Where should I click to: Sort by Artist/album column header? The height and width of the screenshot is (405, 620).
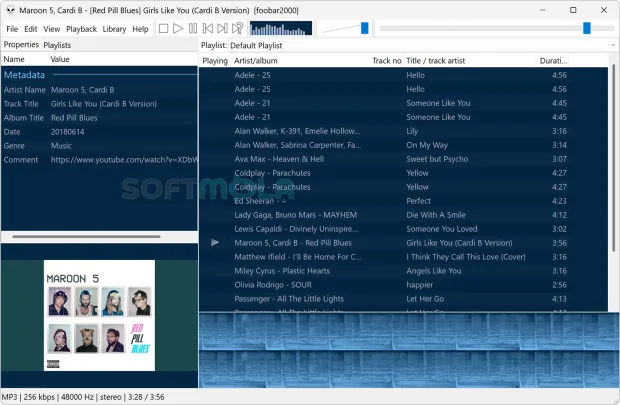pyautogui.click(x=301, y=61)
